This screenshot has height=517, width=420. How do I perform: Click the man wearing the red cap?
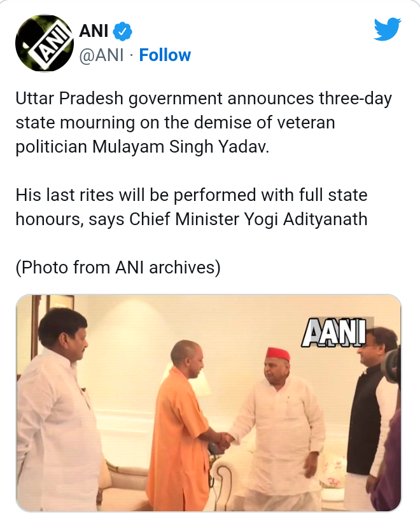pyautogui.click(x=279, y=429)
